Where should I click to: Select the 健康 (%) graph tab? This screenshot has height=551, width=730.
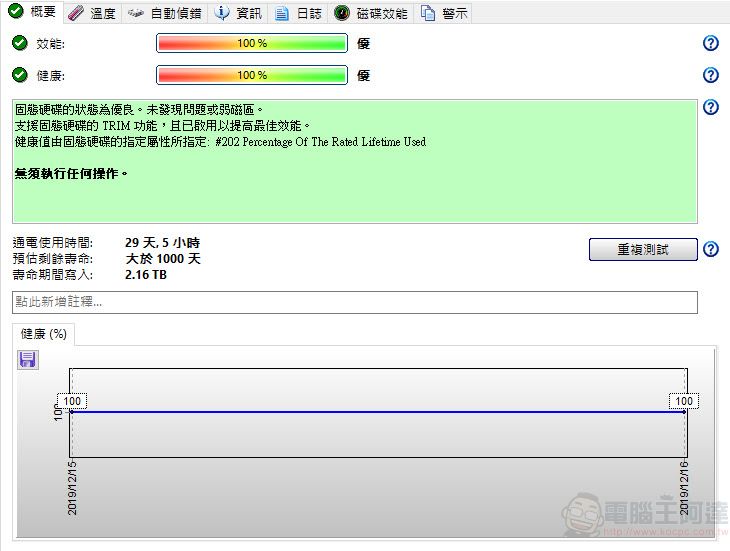point(43,334)
